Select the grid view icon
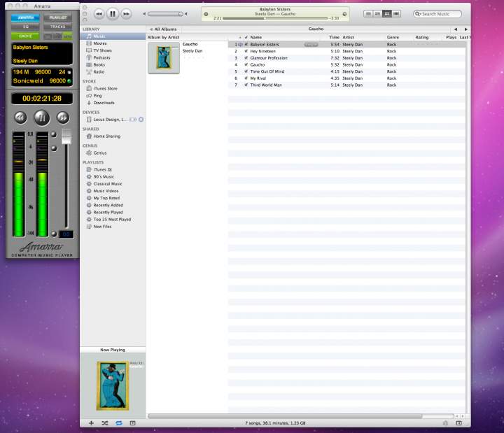504x433 pixels. [387, 14]
